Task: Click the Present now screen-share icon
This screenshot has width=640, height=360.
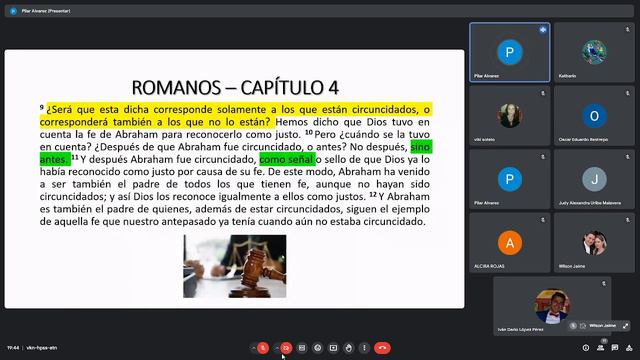Action: [333, 348]
